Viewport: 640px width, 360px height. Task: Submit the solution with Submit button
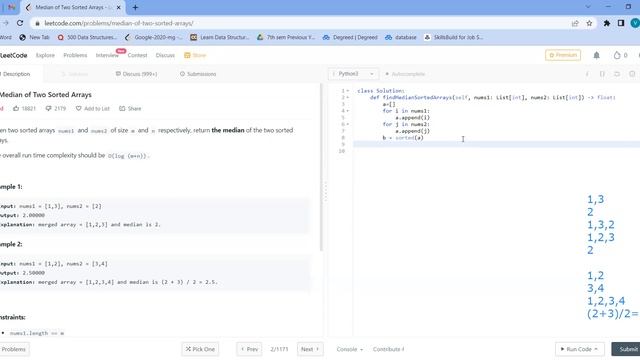pyautogui.click(x=626, y=349)
